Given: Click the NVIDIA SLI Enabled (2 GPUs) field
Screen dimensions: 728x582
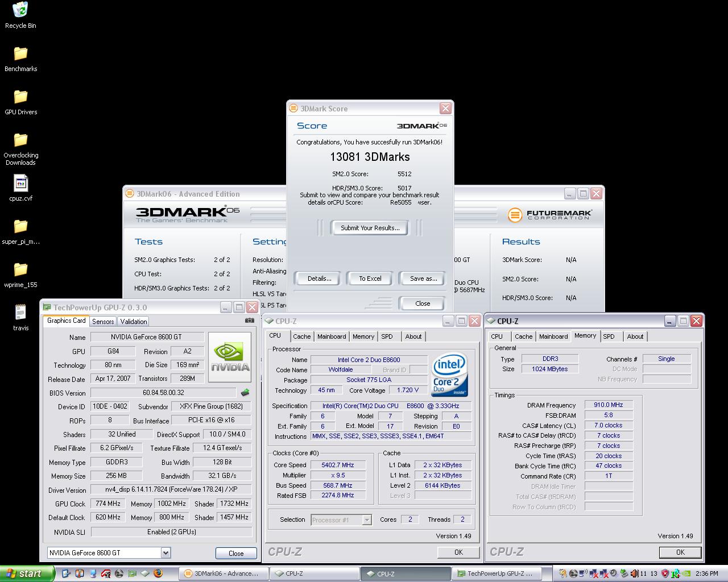Looking at the screenshot, I should (x=171, y=532).
